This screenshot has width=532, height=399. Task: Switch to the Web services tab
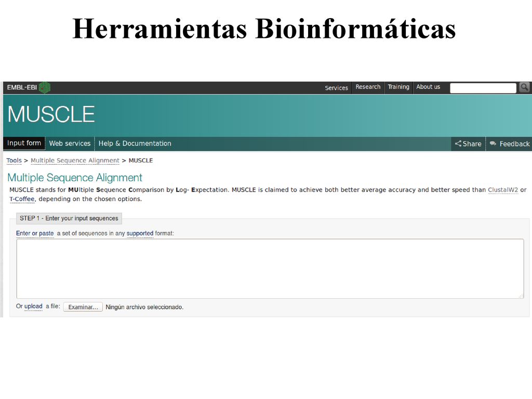pyautogui.click(x=70, y=143)
